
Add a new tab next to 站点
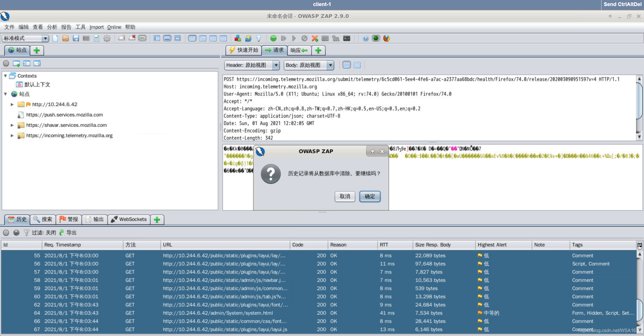pyautogui.click(x=37, y=50)
